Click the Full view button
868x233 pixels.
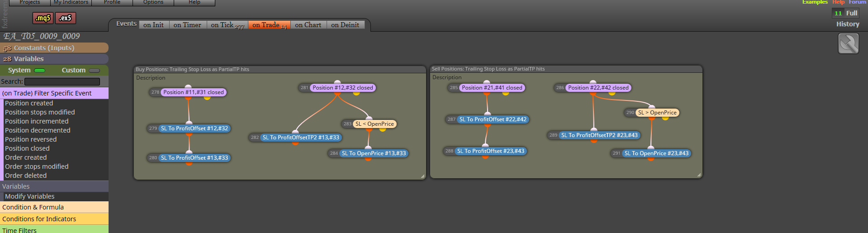coord(852,13)
